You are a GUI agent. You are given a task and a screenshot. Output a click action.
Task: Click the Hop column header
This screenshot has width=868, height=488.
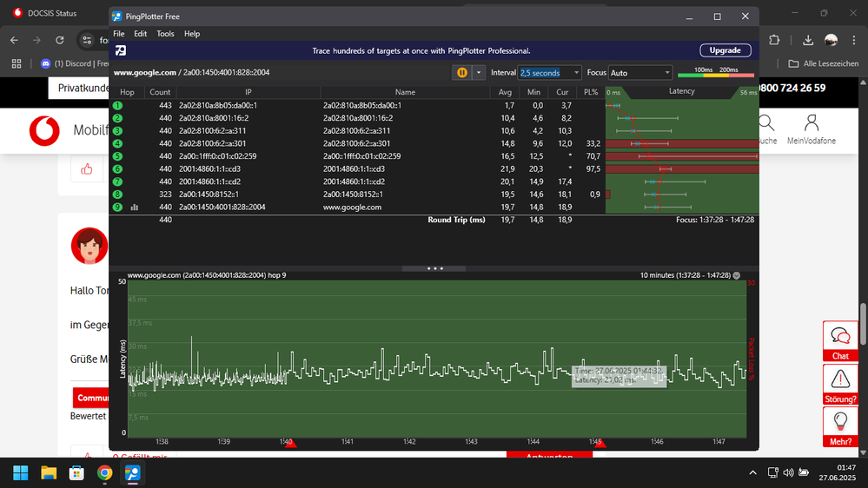point(127,92)
